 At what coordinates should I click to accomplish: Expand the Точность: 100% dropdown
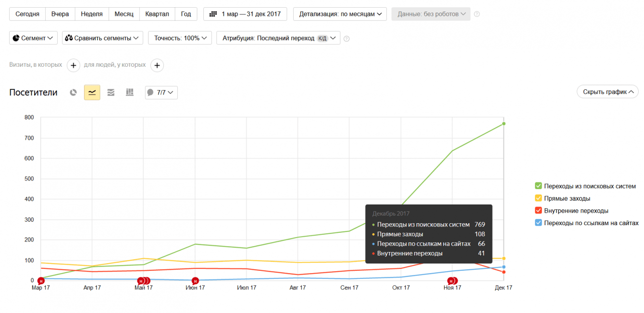point(180,38)
